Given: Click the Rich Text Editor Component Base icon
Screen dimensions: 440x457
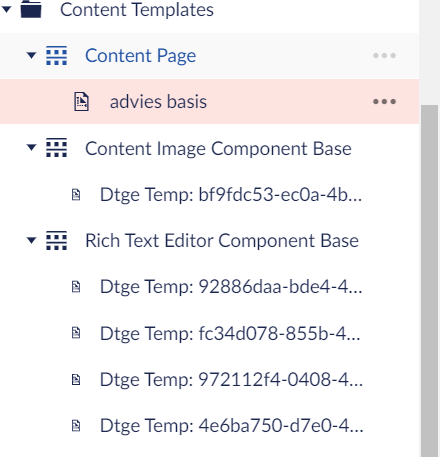Looking at the screenshot, I should coord(56,240).
